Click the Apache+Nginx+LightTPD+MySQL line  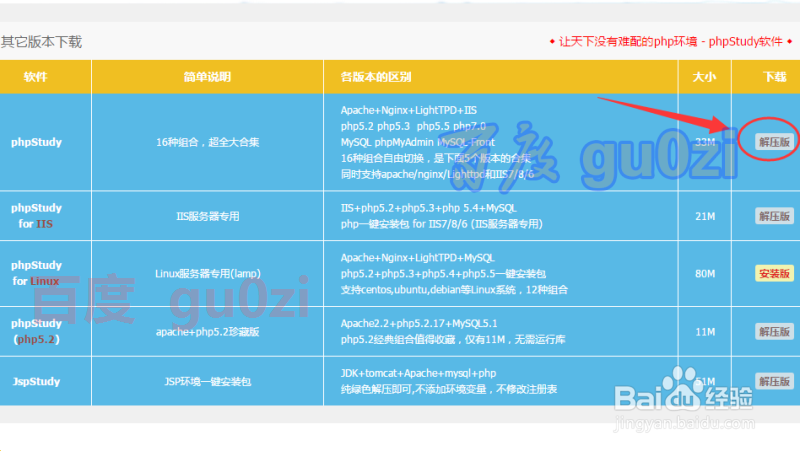(x=417, y=258)
